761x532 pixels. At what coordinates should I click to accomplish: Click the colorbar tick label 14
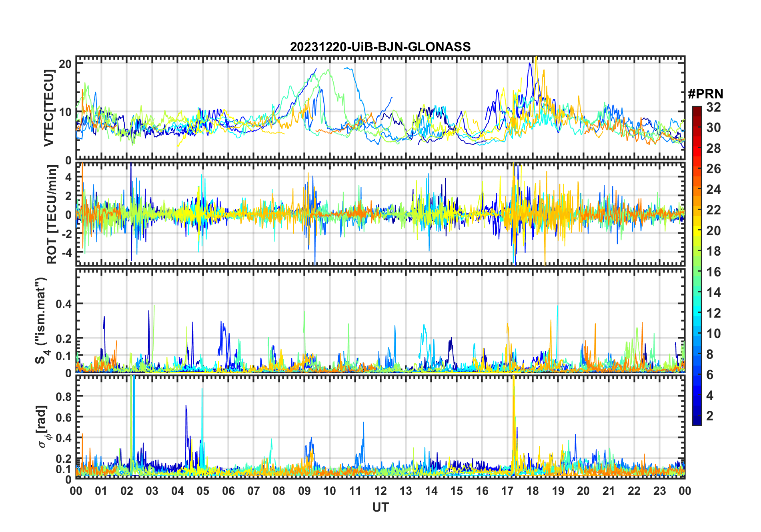tap(713, 292)
